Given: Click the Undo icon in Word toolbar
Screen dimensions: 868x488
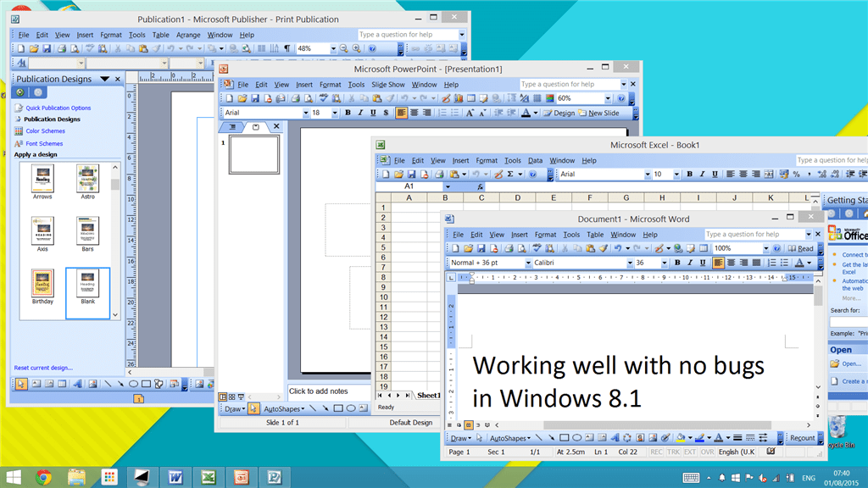Looking at the screenshot, I should coord(618,248).
